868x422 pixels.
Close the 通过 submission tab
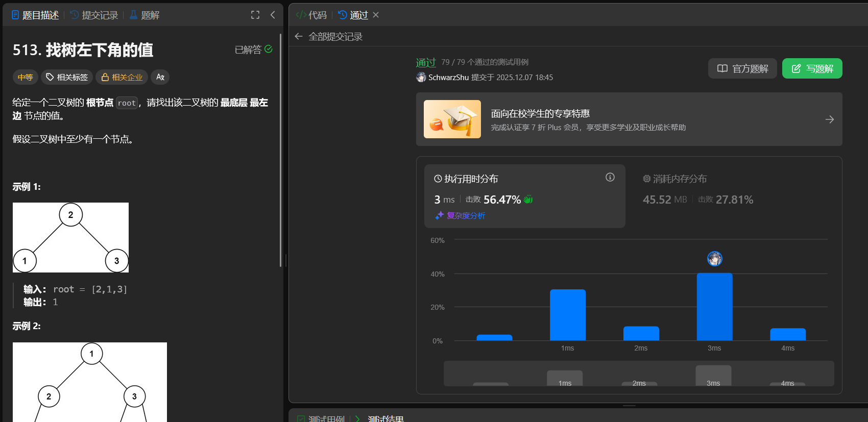coord(376,15)
